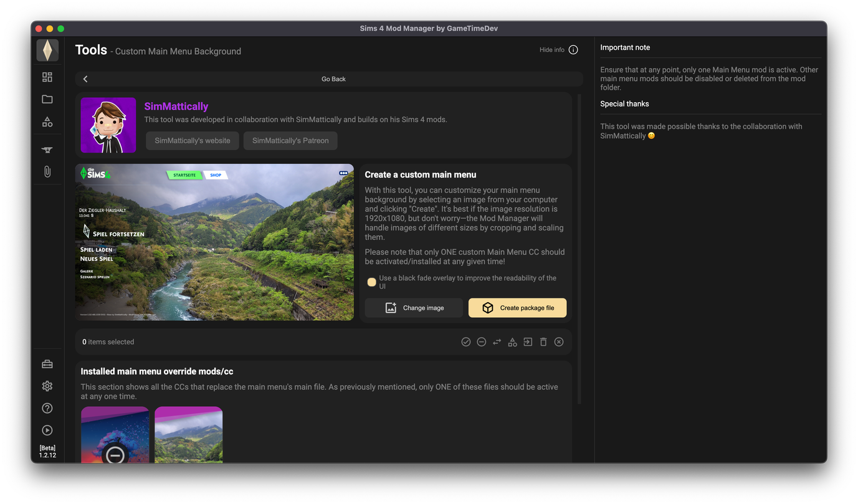Click the play circle icon in the sidebar
858x504 pixels.
(47, 430)
